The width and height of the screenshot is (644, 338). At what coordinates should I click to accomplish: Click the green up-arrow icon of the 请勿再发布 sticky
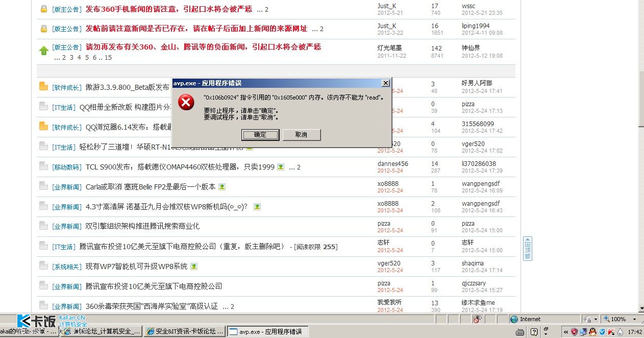point(44,51)
